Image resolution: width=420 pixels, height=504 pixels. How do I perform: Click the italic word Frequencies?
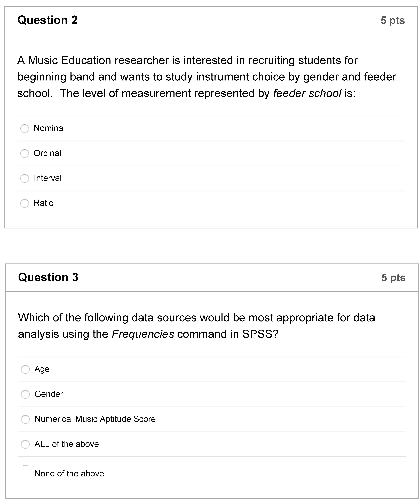143,334
